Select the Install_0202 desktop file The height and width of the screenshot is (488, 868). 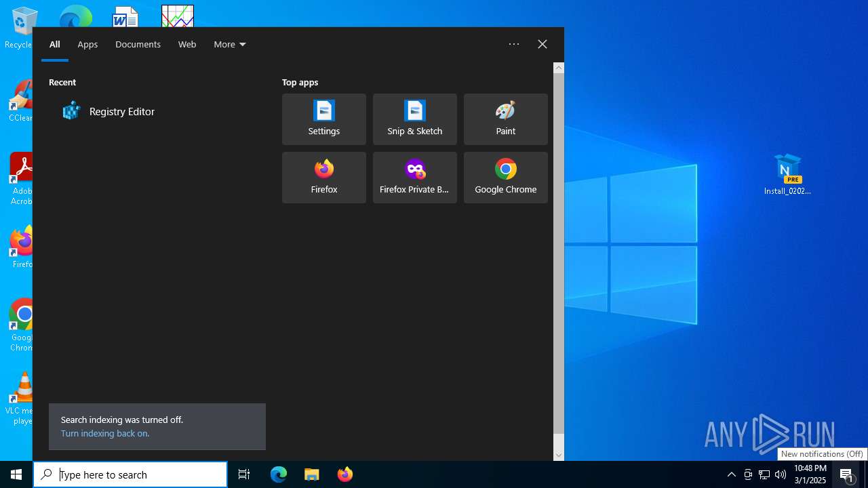[x=788, y=174]
